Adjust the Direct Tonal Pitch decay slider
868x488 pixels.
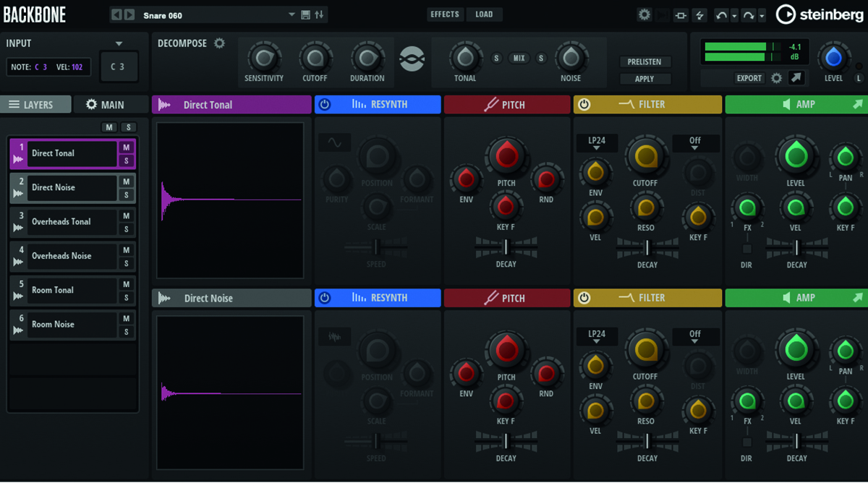pyautogui.click(x=506, y=248)
